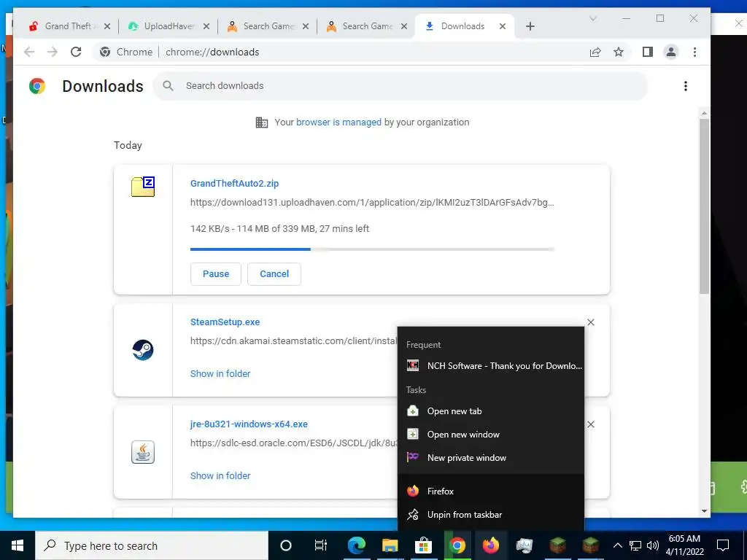Image resolution: width=747 pixels, height=560 pixels.
Task: Click the browser forward arrow
Action: 52,52
